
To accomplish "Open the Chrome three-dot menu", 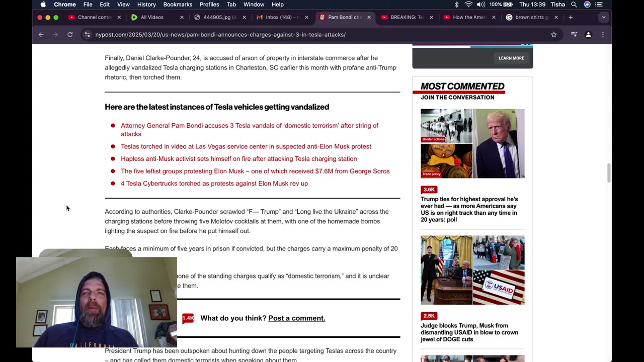I will (x=603, y=35).
